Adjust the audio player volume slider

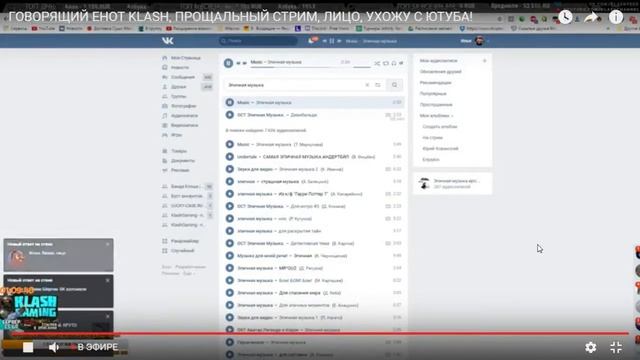(x=362, y=67)
